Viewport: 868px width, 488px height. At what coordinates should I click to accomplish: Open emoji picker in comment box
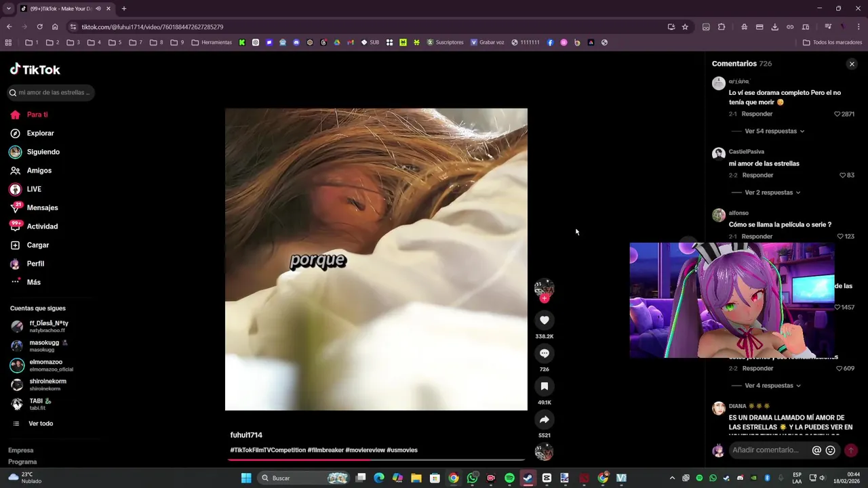pos(830,450)
